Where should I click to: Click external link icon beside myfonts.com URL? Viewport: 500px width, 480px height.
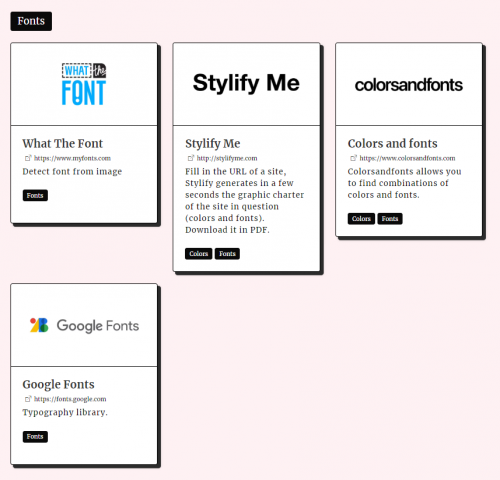click(x=28, y=158)
